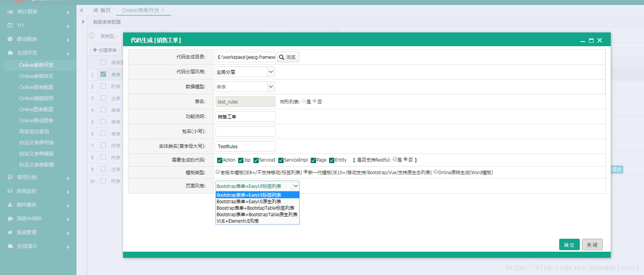Open Online填值规则 in sidebar

[x=36, y=98]
